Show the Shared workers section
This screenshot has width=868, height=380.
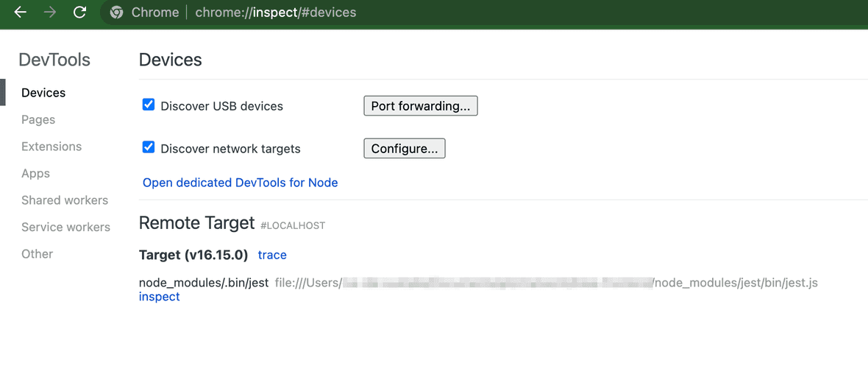click(65, 200)
